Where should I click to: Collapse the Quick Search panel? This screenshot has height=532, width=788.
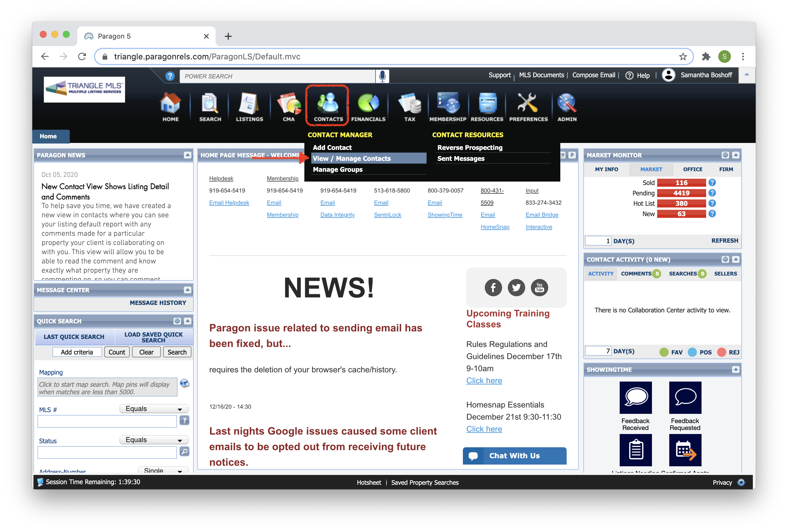coord(187,321)
